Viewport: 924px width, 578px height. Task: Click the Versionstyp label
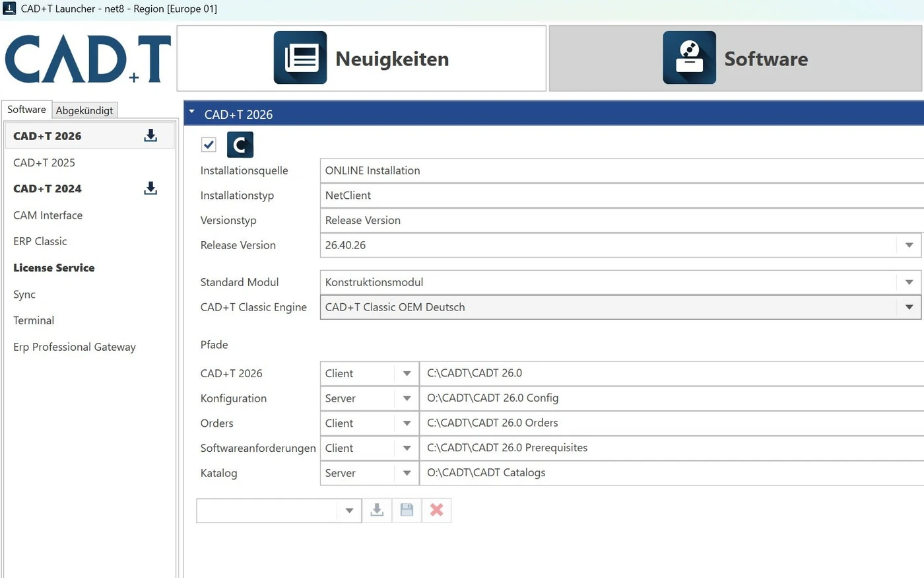pos(228,220)
